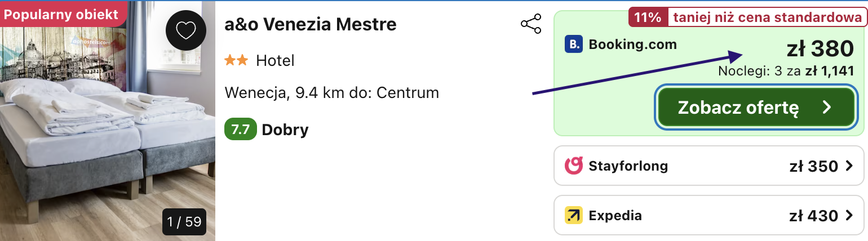Click the Booking.com zł 380 price
The width and height of the screenshot is (868, 241).
click(x=821, y=50)
